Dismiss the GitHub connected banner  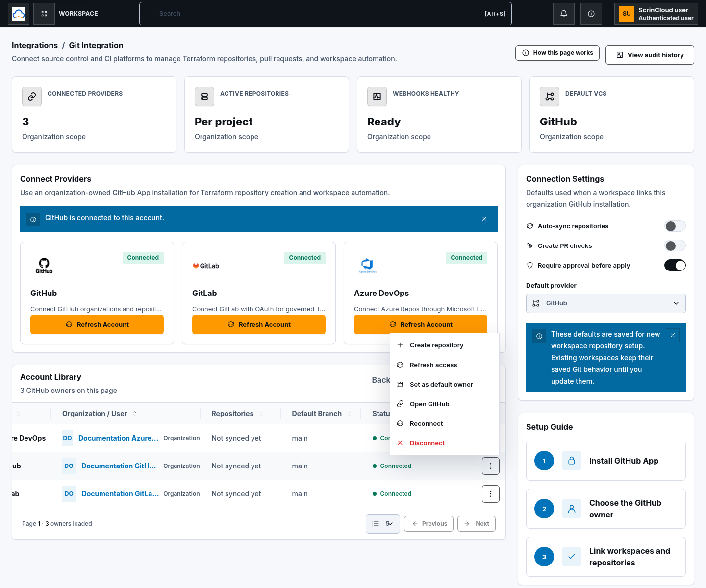coord(484,219)
